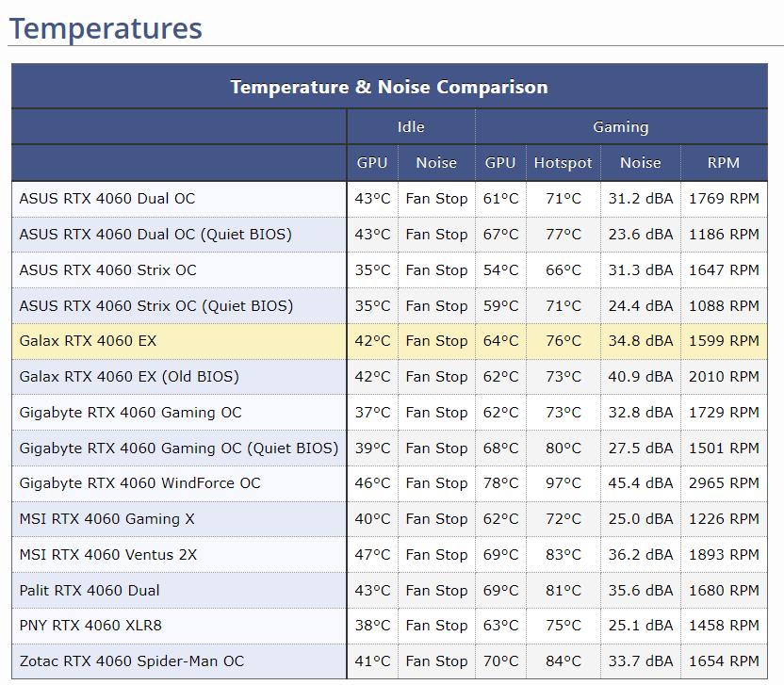Select ASUS RTX 4060 Dual OC (Quiet BIOS) name
The image size is (784, 685).
(x=155, y=235)
